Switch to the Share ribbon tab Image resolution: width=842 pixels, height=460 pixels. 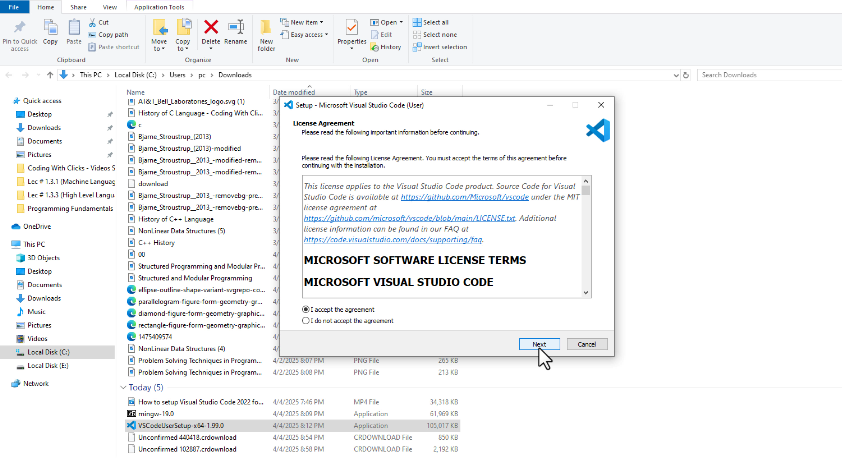click(78, 7)
